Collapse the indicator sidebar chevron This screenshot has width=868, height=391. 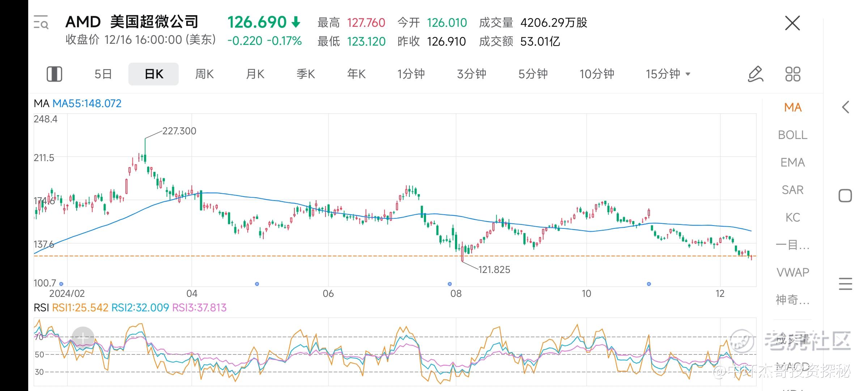846,107
